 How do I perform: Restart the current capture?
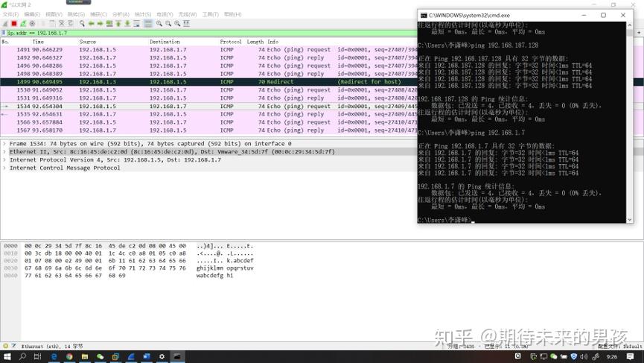23,23
